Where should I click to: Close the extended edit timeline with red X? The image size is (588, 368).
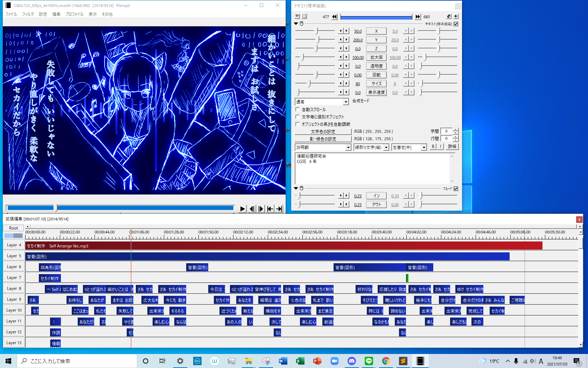(579, 219)
